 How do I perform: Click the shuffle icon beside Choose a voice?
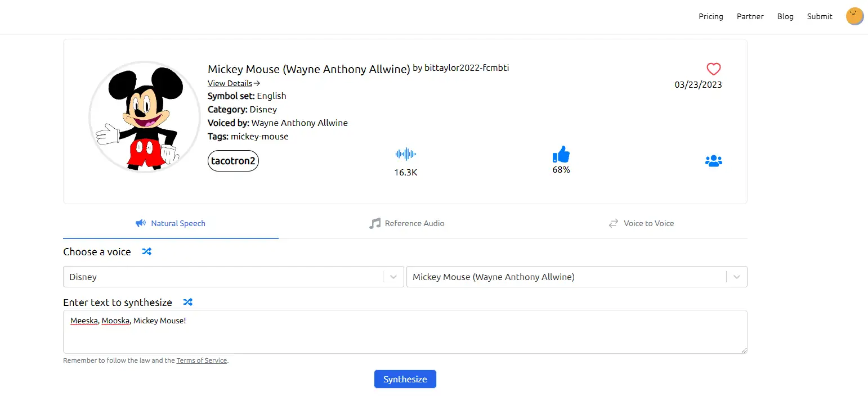click(147, 251)
